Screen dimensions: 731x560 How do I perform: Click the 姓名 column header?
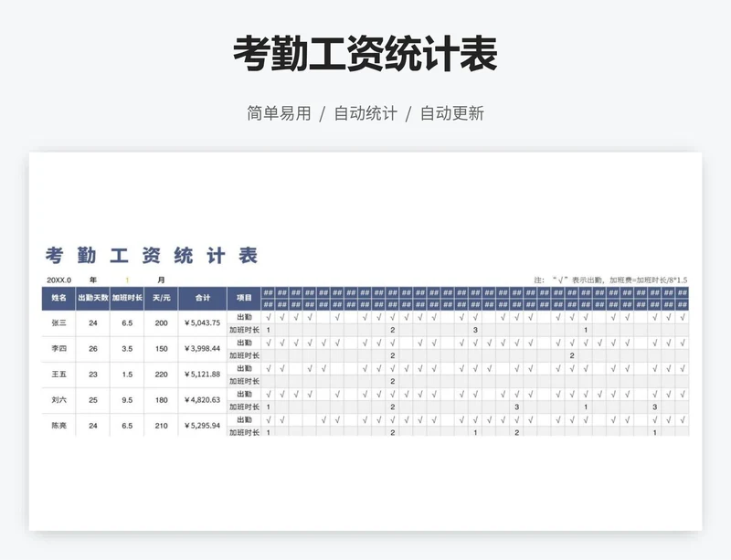tap(58, 298)
